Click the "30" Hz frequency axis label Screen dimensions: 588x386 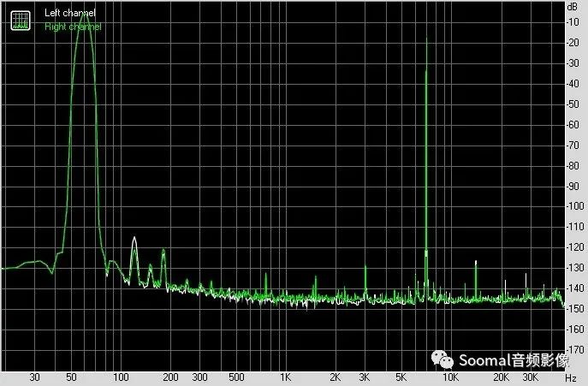tap(34, 377)
